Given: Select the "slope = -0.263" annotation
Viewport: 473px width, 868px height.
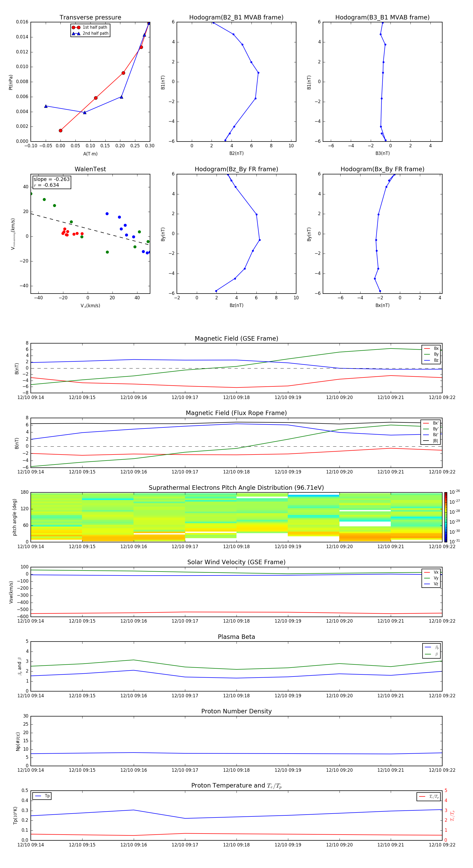Looking at the screenshot, I should tap(52, 179).
